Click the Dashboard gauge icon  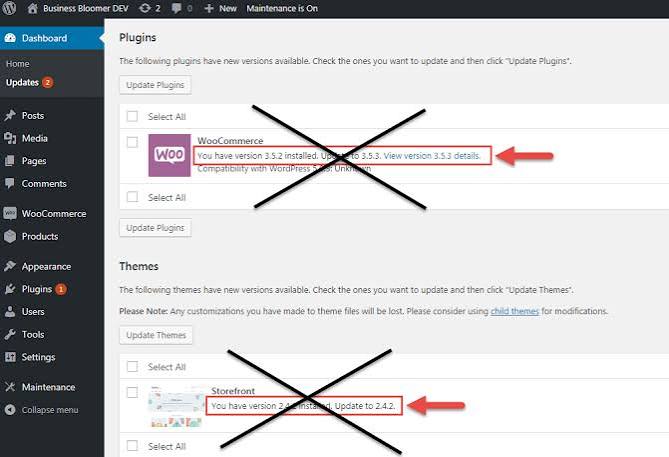10,38
